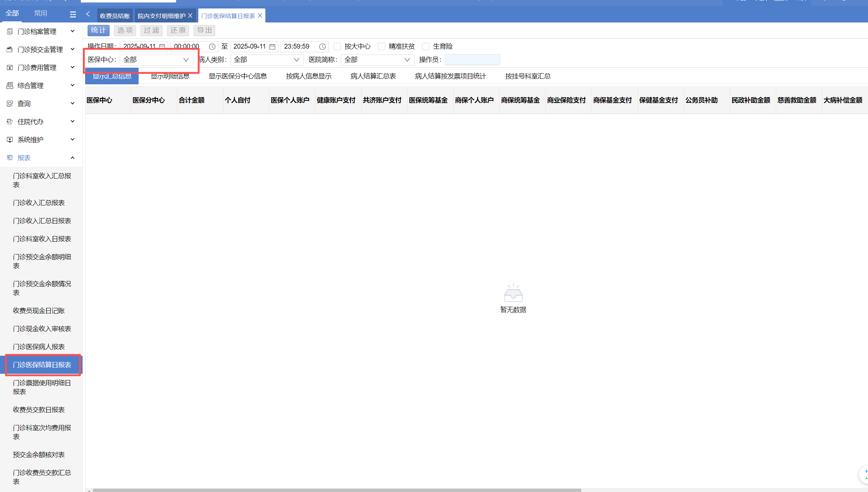Expand the 医院简称 dropdown
868x492 pixels.
pyautogui.click(x=377, y=60)
